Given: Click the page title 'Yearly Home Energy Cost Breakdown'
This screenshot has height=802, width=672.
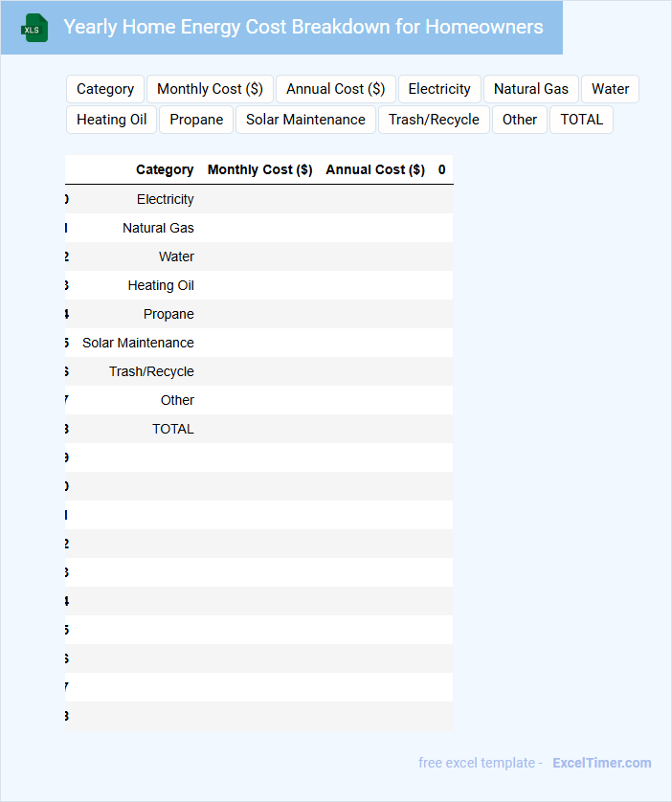Looking at the screenshot, I should tap(303, 27).
